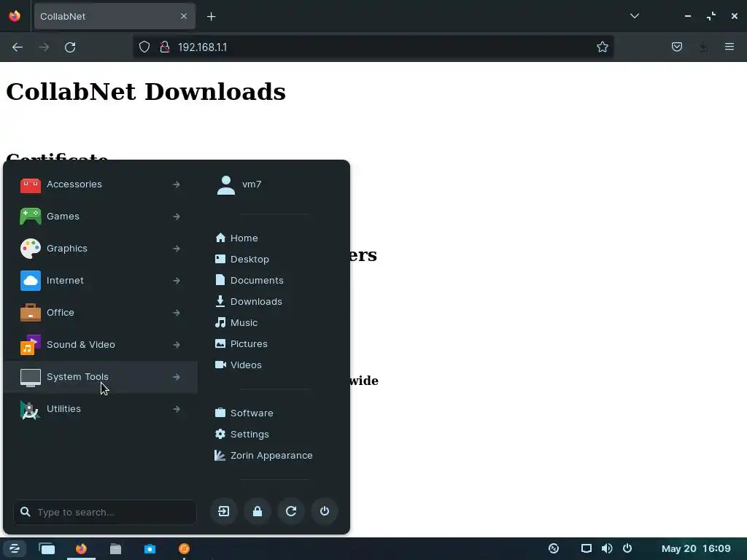This screenshot has height=560, width=747.
Task: Open the Documents folder
Action: [249, 281]
